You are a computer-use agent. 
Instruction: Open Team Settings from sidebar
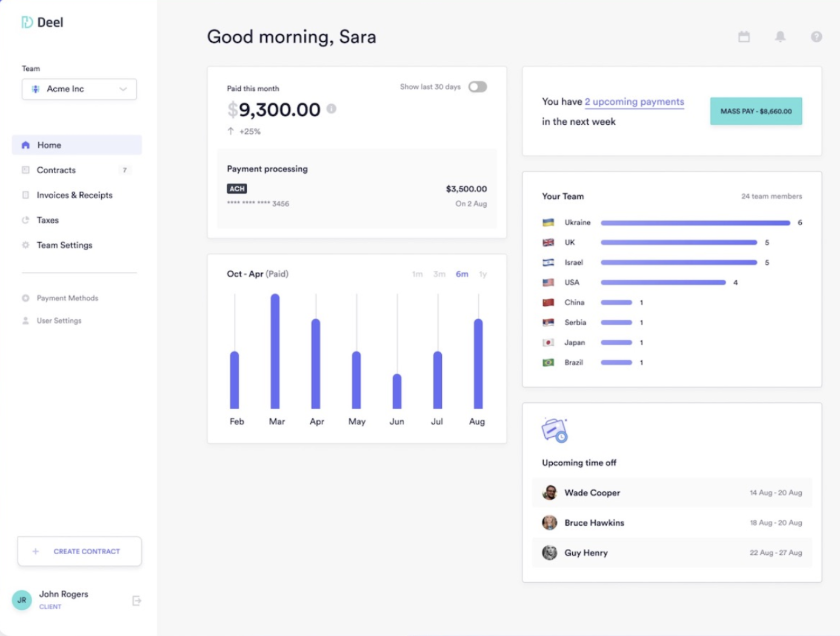[64, 245]
